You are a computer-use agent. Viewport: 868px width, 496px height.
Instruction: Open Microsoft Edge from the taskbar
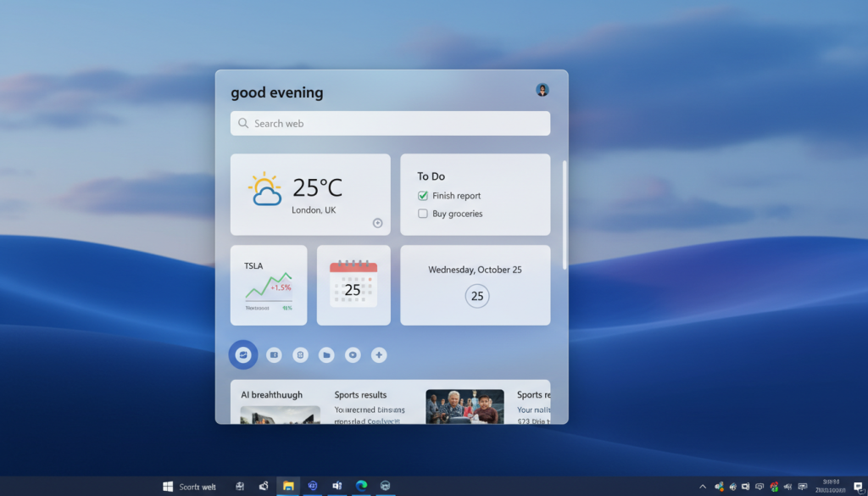pyautogui.click(x=362, y=486)
